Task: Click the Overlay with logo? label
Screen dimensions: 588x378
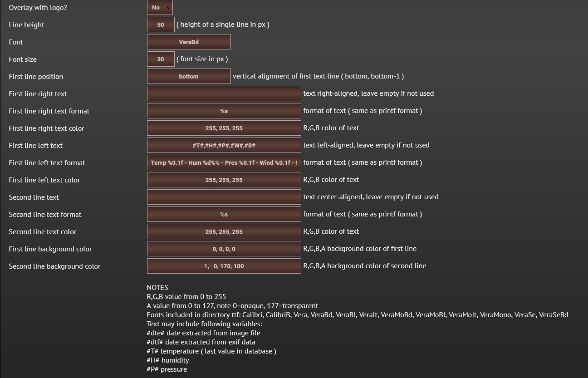Action: [38, 7]
